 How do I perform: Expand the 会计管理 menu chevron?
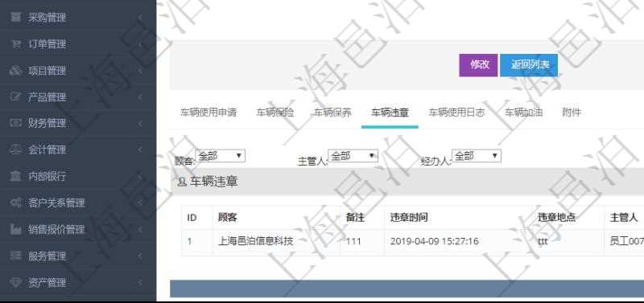tap(140, 149)
